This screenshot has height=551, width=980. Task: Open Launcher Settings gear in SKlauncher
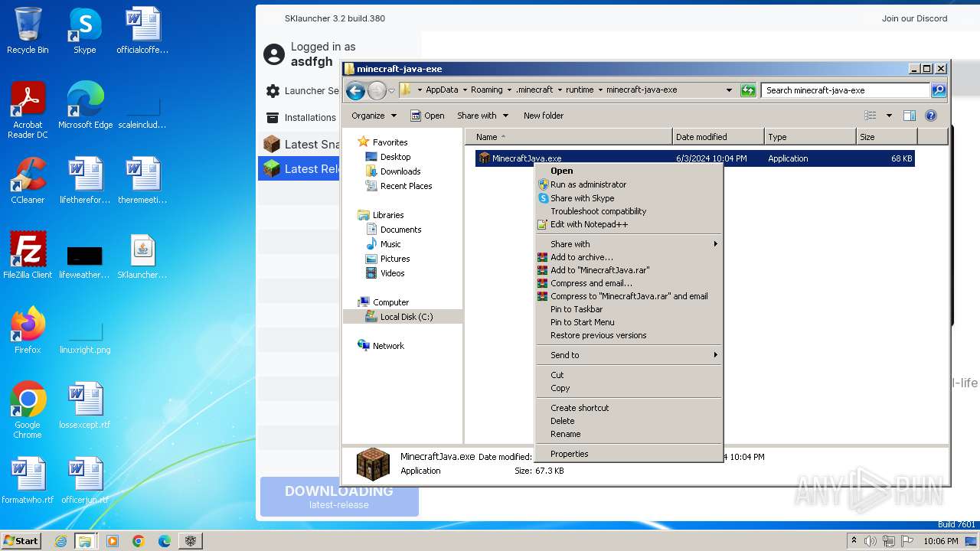(x=273, y=91)
